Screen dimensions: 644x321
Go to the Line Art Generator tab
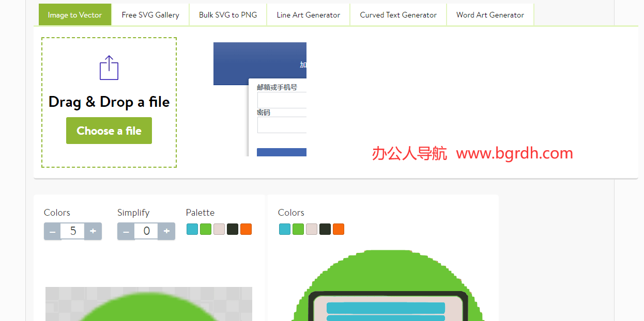[x=309, y=15]
